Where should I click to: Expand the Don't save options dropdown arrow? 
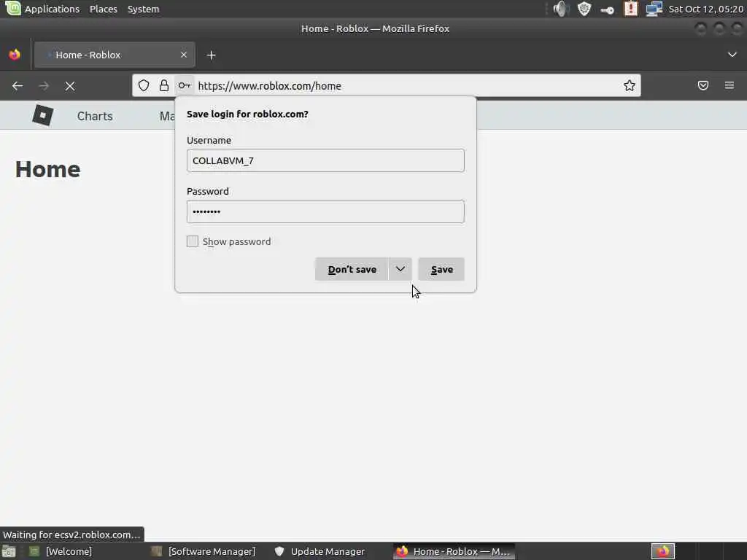point(400,269)
